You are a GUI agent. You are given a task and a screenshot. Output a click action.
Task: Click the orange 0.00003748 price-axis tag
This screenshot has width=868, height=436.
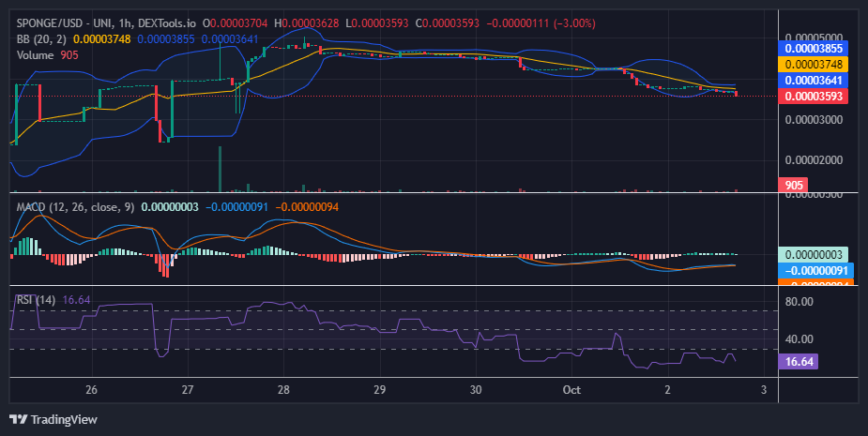tap(814, 64)
